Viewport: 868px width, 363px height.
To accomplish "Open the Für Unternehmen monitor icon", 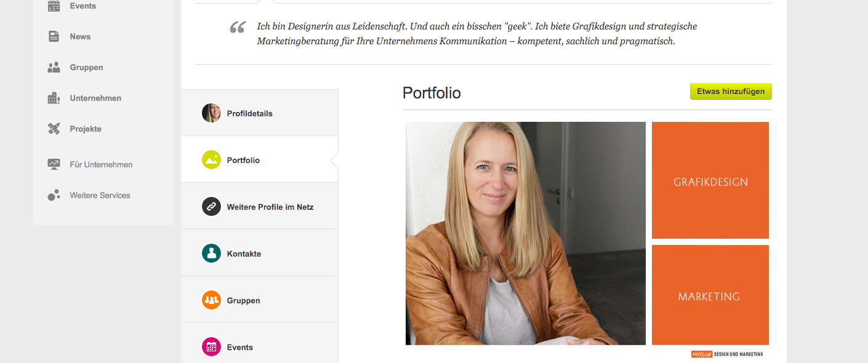I will pos(54,164).
